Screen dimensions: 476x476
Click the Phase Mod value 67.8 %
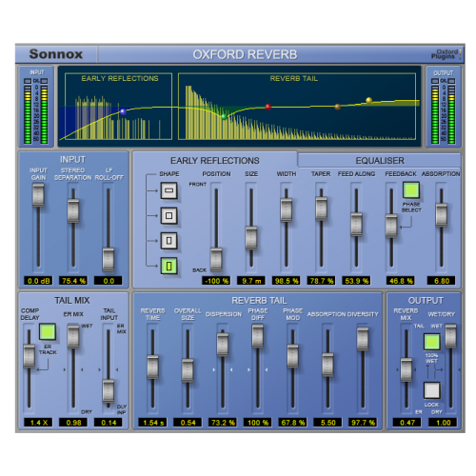tap(292, 423)
